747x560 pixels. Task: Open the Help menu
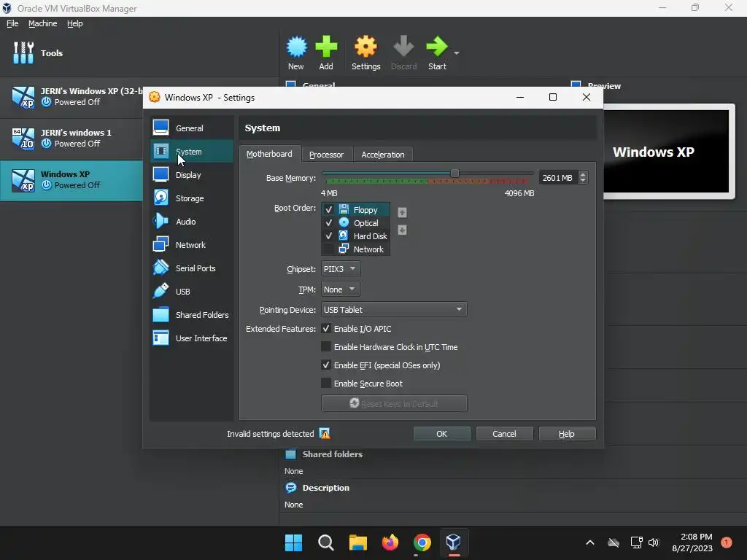pyautogui.click(x=75, y=23)
